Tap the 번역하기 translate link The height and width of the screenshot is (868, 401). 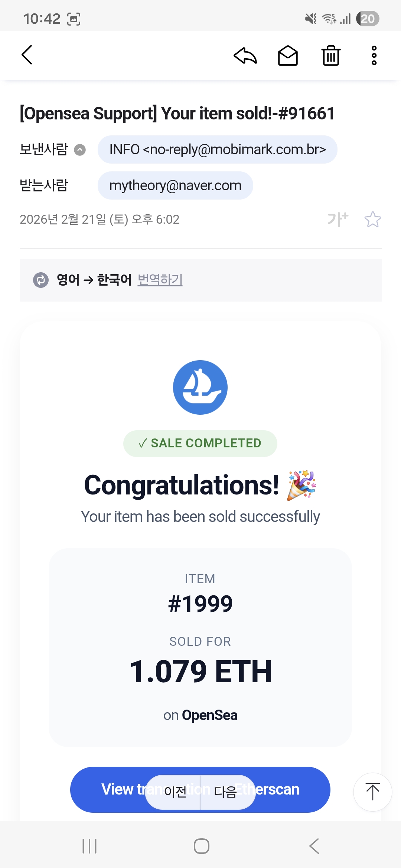tap(160, 280)
